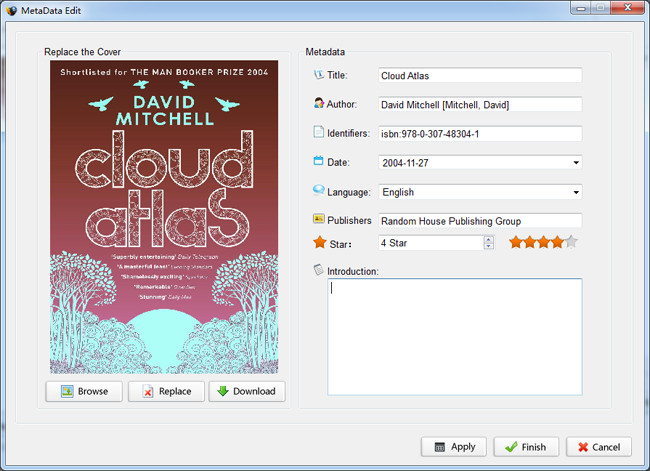Select the English language value
The width and height of the screenshot is (650, 471).
(398, 192)
